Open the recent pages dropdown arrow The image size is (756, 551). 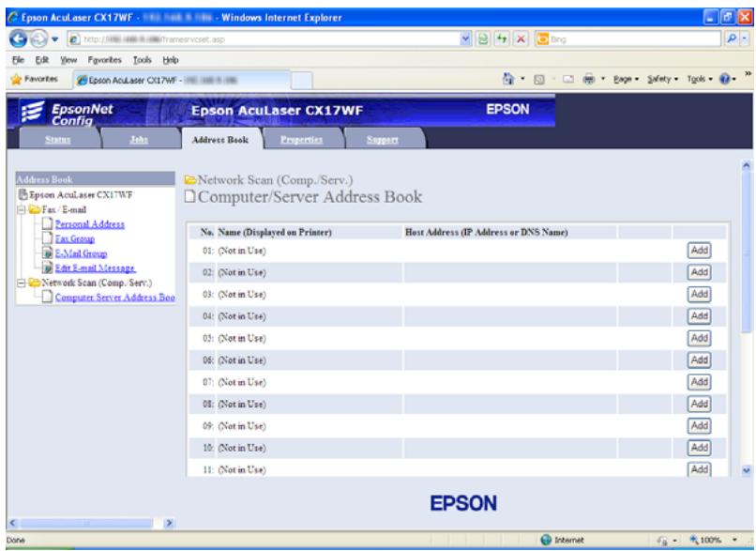pos(55,39)
